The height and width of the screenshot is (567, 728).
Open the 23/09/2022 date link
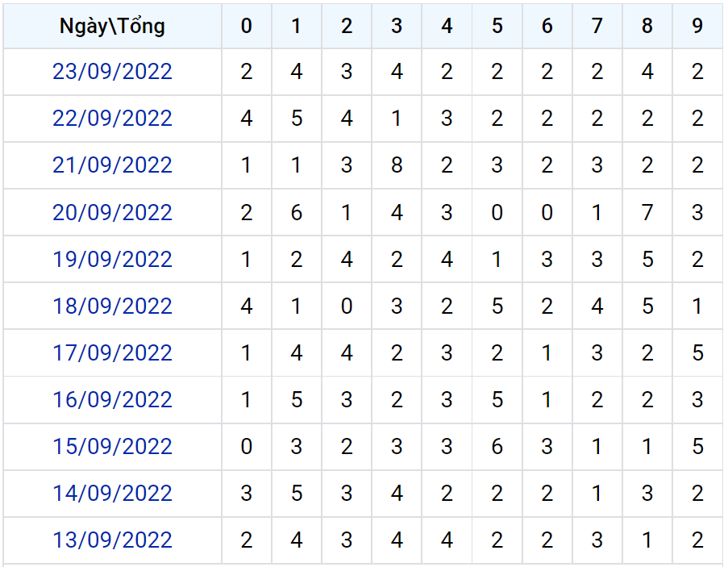(112, 72)
